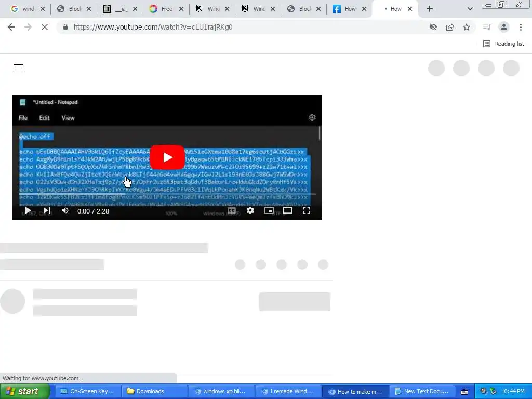Stop loading the page
Image resolution: width=532 pixels, height=399 pixels.
click(45, 27)
